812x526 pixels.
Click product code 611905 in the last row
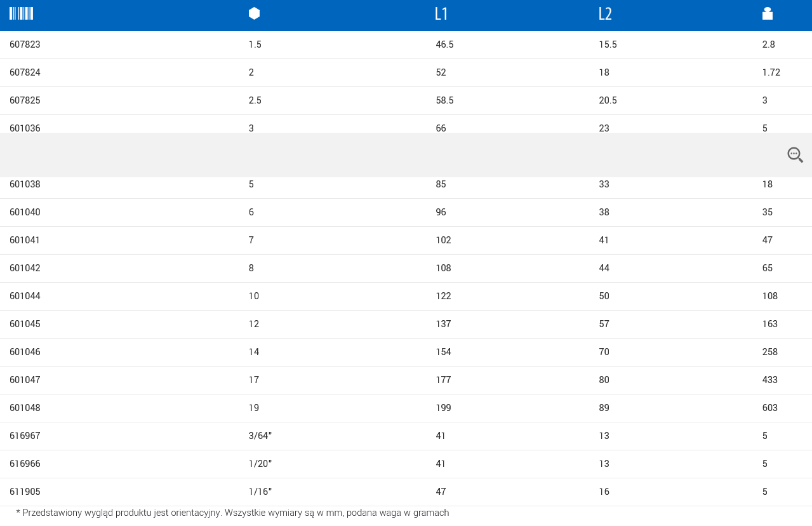click(25, 492)
